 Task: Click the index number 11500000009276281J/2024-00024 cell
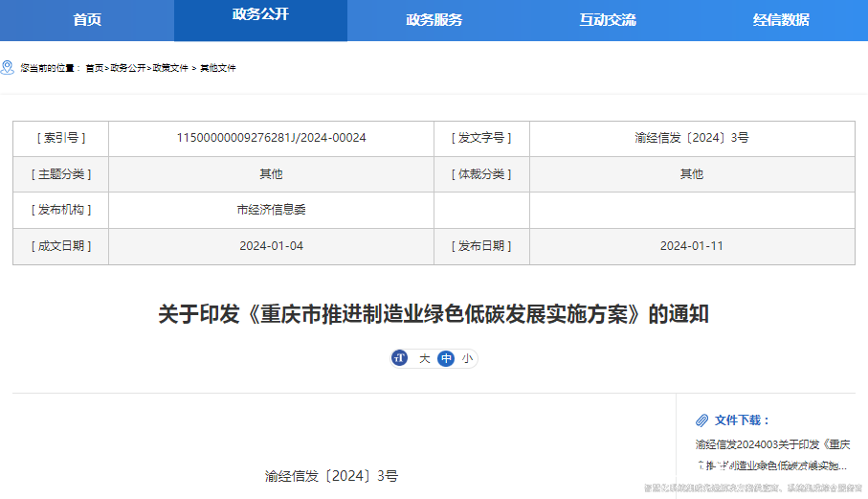point(271,138)
